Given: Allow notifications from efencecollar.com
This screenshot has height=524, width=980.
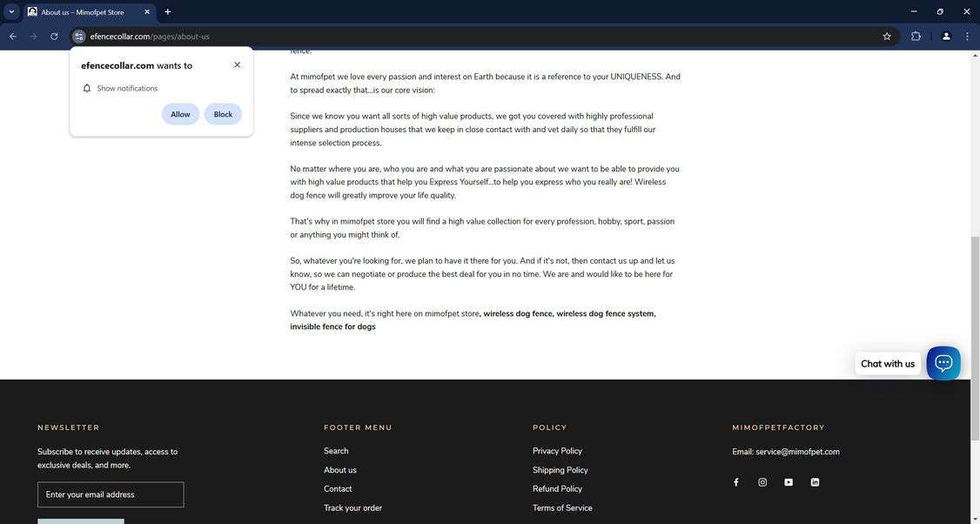Looking at the screenshot, I should pyautogui.click(x=181, y=114).
